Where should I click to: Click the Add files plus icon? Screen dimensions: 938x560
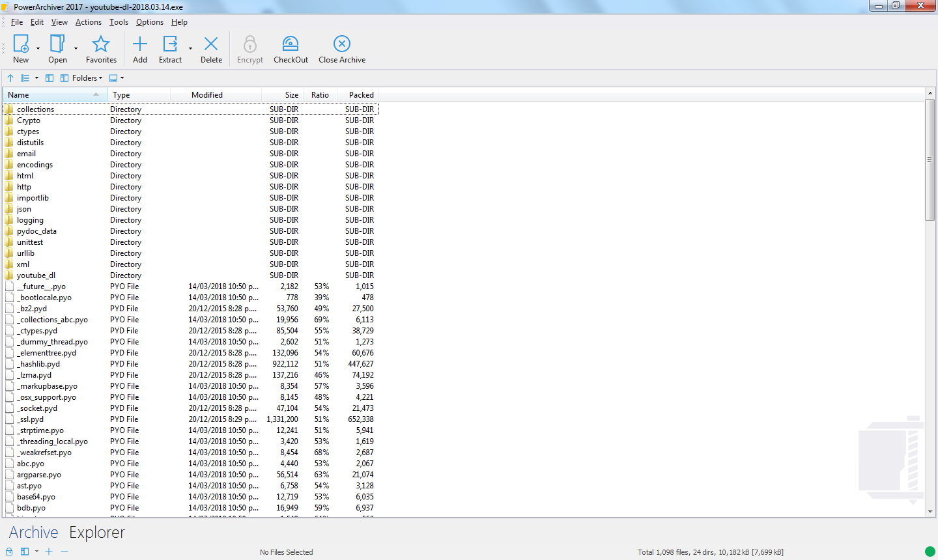click(140, 44)
